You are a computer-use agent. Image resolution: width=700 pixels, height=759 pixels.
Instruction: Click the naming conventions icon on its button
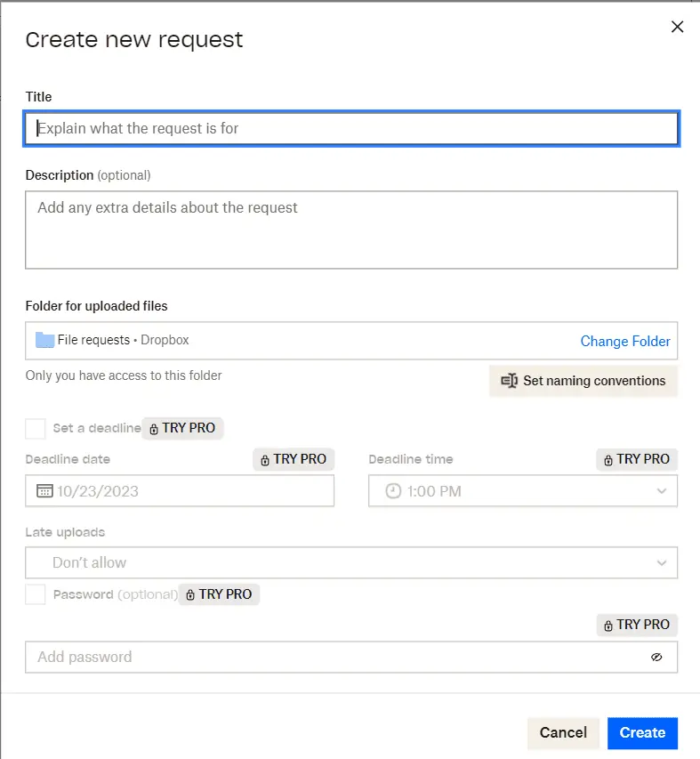click(509, 381)
